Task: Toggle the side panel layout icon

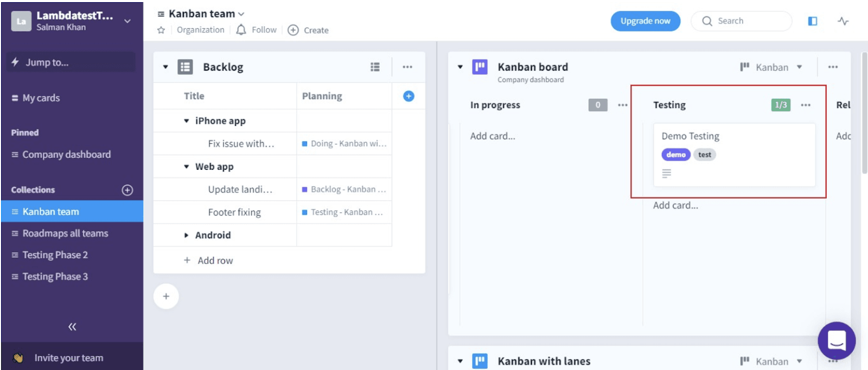Action: (x=813, y=21)
